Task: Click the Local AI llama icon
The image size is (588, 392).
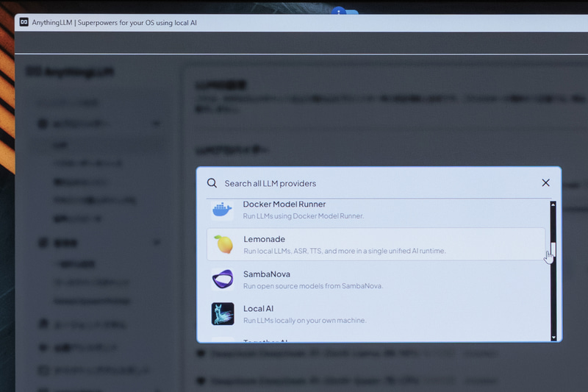Action: pos(223,314)
